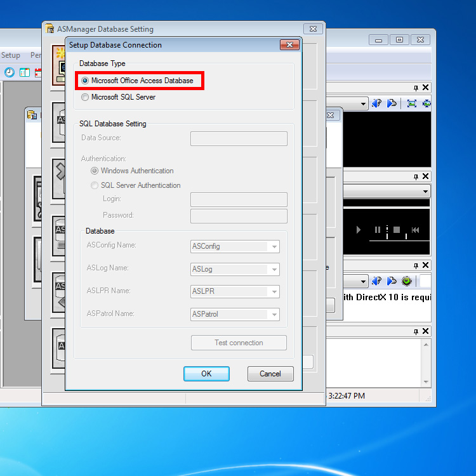476x476 pixels.
Task: Click Cancel in Setup Database Connection
Action: click(270, 374)
